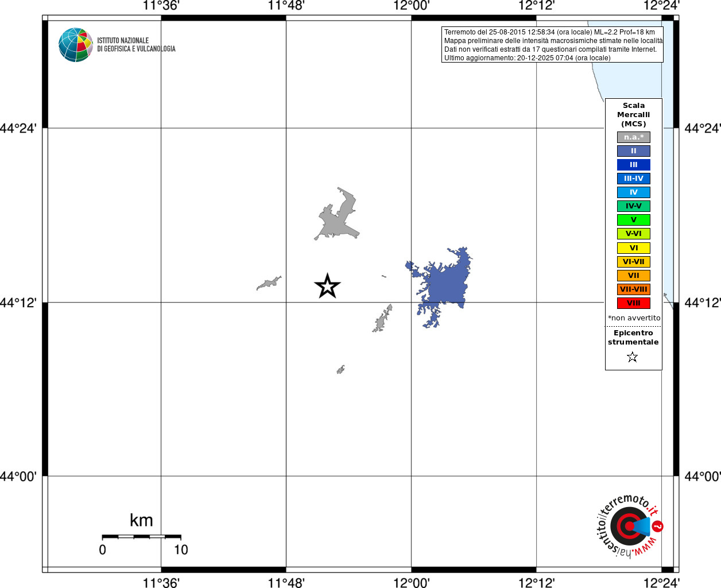The image size is (721, 588).
Task: Click the 'km' scale bar label
Action: [141, 520]
